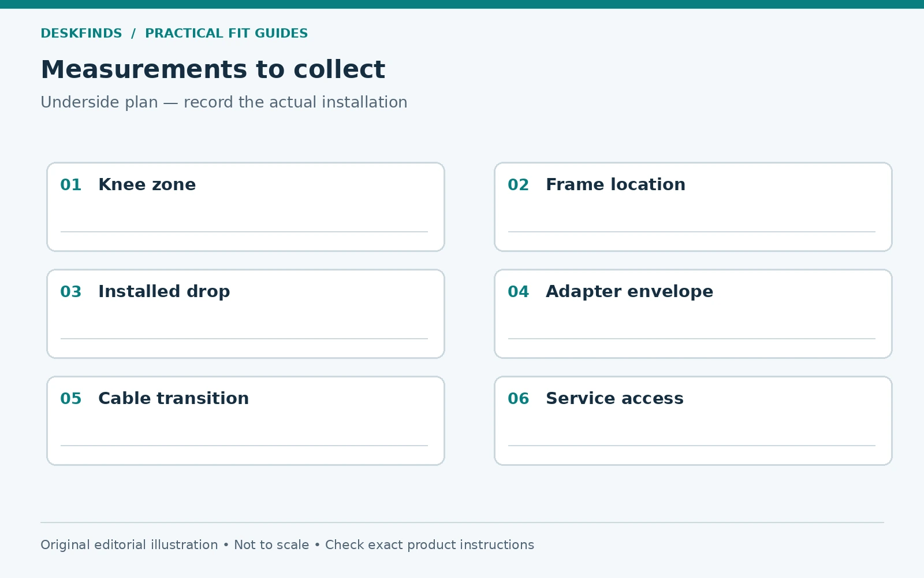Click the DESKFINDS breadcrumb link
This screenshot has height=578, width=924.
(81, 34)
